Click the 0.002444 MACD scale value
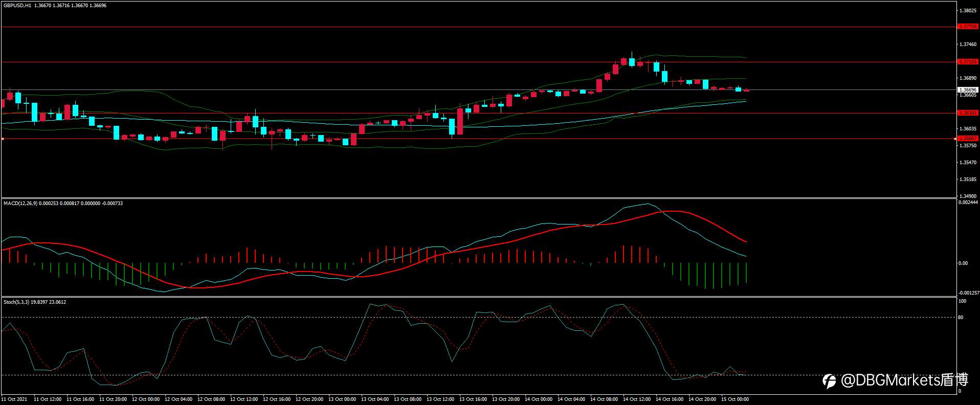The height and width of the screenshot is (405, 980). [968, 202]
